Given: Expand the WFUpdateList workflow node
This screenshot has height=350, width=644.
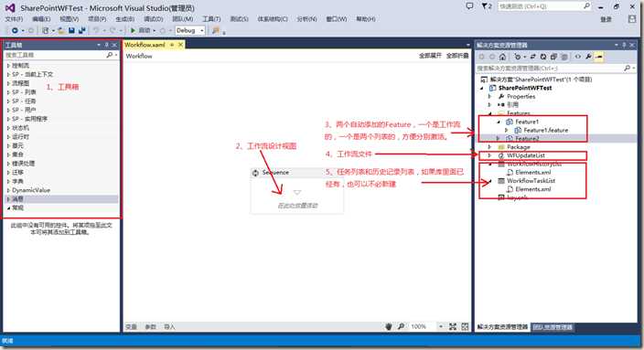Looking at the screenshot, I should (489, 155).
